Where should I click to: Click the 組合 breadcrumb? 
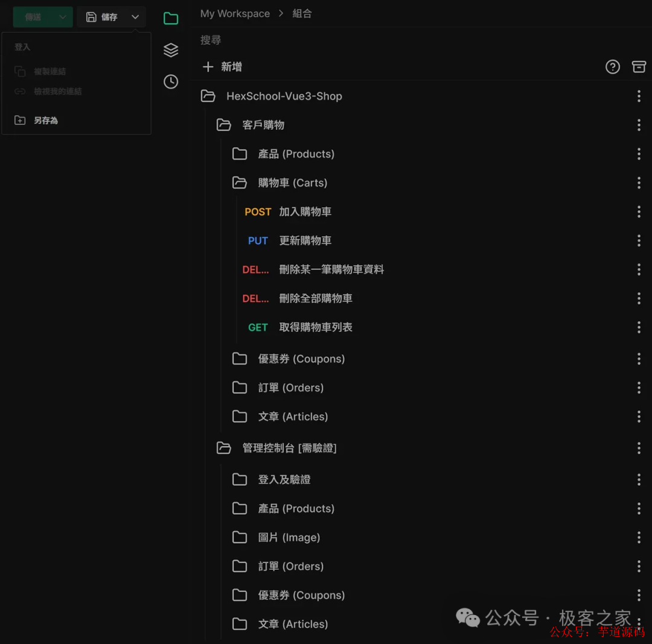302,14
